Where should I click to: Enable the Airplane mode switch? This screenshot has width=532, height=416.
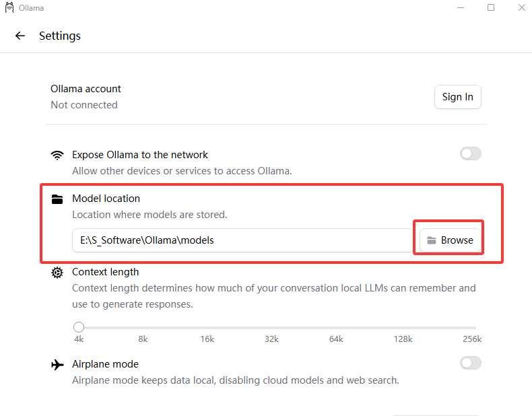(471, 363)
